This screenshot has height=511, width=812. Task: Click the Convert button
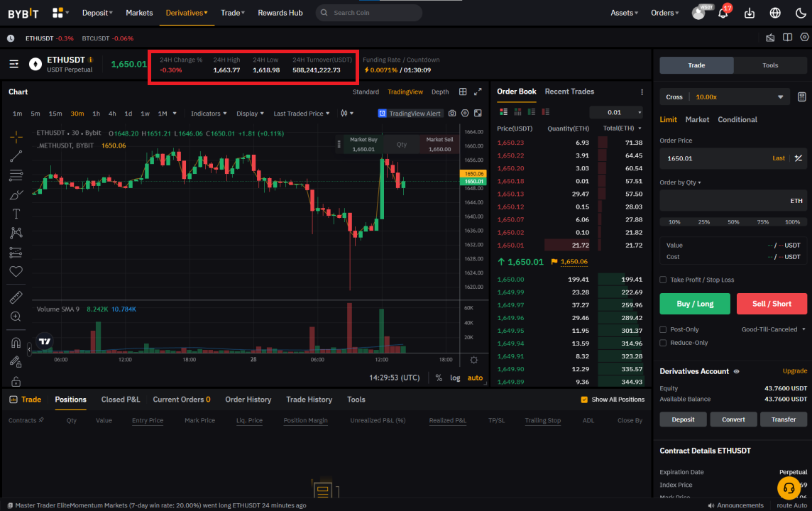pyautogui.click(x=733, y=419)
